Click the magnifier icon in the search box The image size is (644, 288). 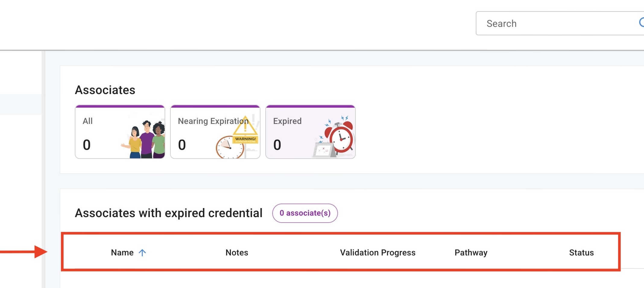pos(642,22)
